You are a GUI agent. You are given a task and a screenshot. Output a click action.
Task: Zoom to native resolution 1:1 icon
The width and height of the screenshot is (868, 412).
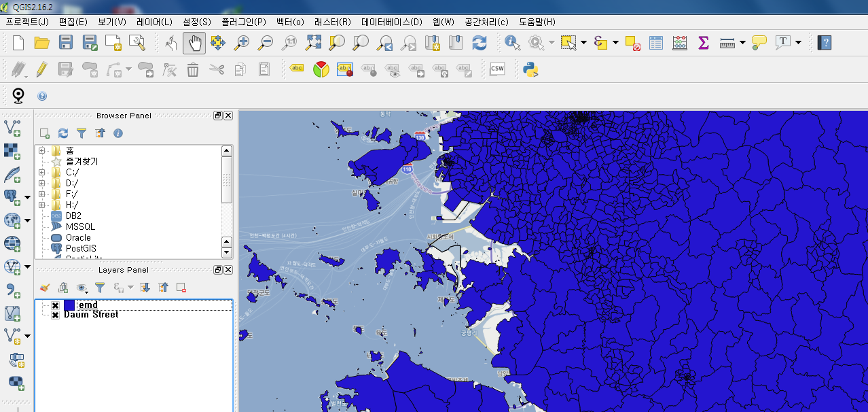tap(289, 43)
